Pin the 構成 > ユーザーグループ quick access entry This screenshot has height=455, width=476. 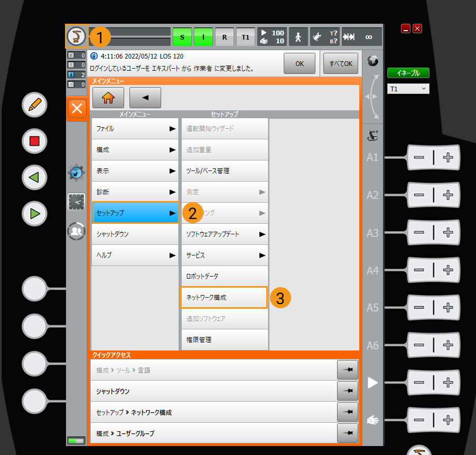point(348,433)
